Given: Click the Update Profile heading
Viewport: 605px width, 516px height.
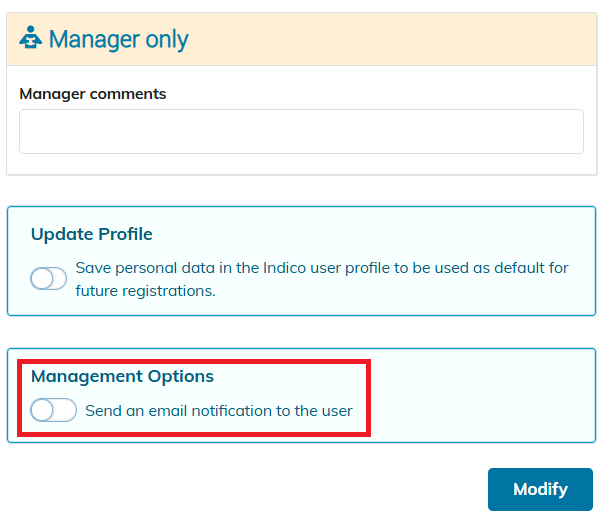Looking at the screenshot, I should (x=92, y=234).
